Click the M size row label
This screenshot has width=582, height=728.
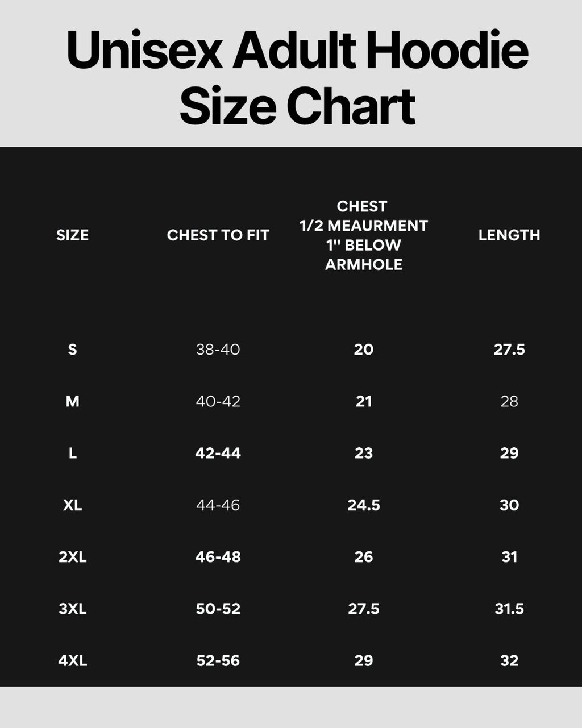[x=72, y=401]
